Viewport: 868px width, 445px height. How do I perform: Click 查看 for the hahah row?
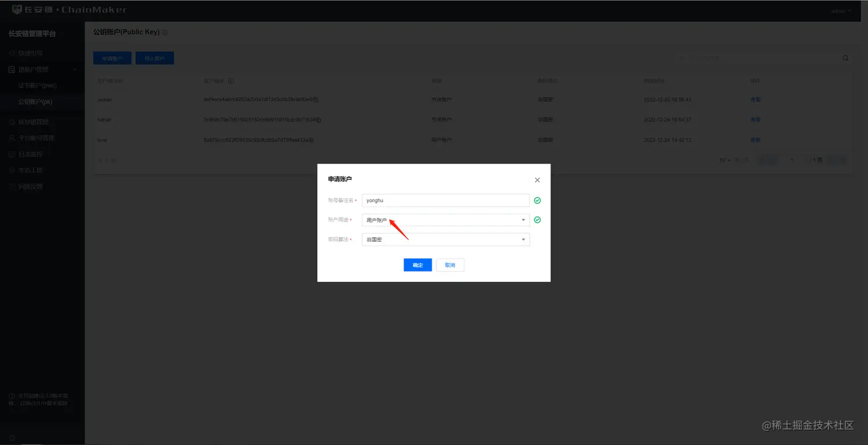755,120
